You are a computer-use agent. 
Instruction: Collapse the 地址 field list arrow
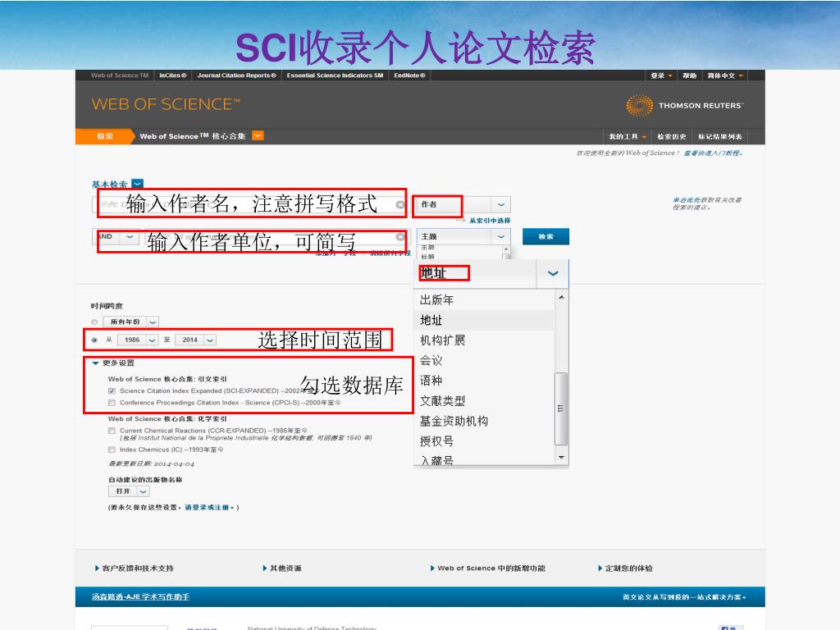552,273
